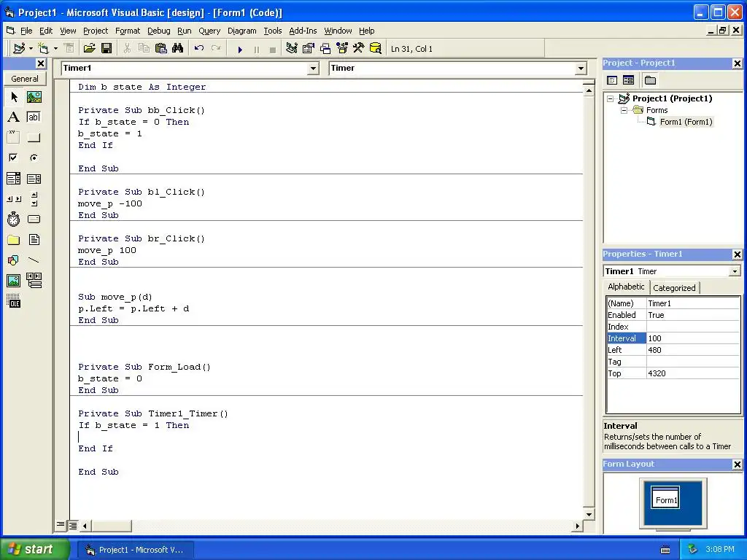This screenshot has width=747, height=560.
Task: Open Properties Window from toolbar
Action: click(309, 49)
